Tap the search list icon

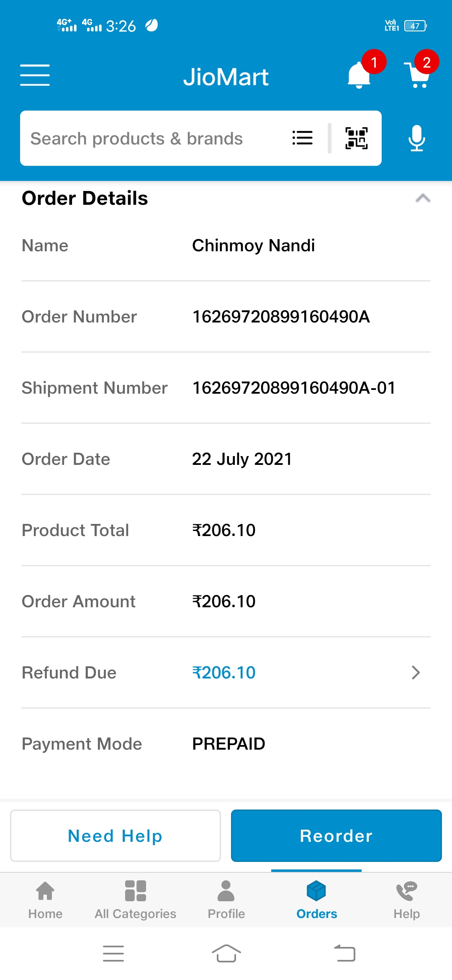[302, 138]
